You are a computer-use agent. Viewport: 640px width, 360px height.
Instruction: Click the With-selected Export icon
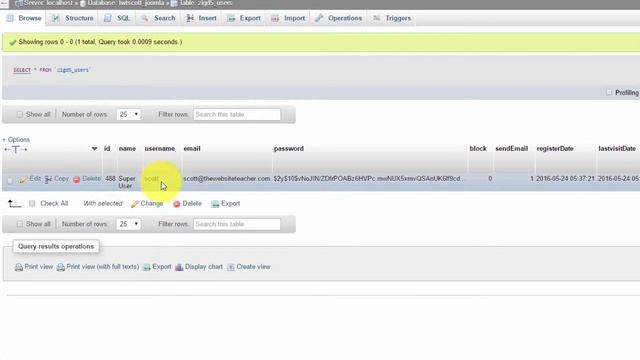215,204
